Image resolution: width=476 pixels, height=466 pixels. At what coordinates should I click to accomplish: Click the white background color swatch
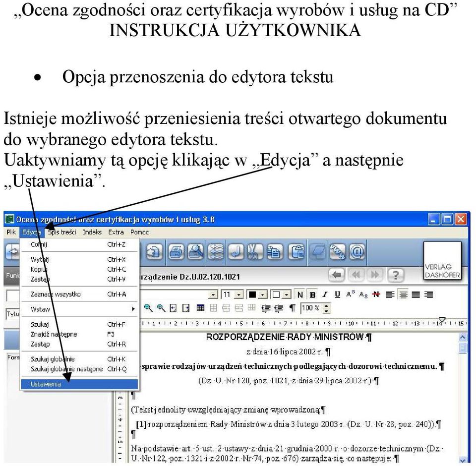coord(276,294)
